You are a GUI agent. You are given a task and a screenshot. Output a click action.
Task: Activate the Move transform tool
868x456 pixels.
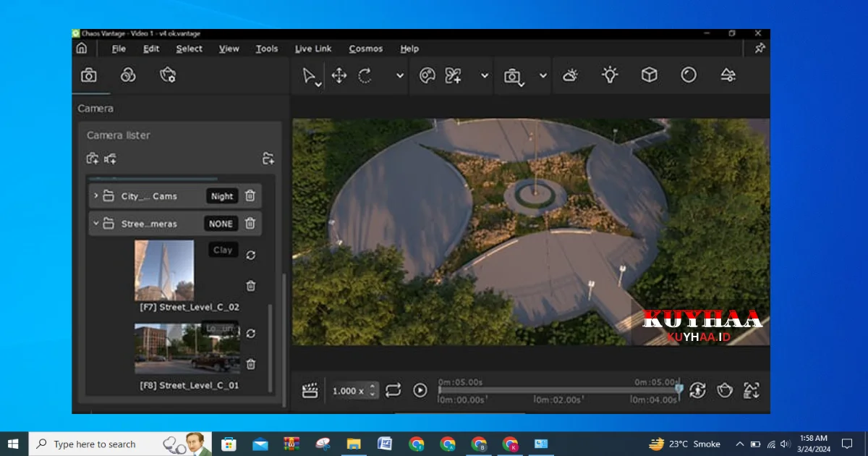pyautogui.click(x=339, y=75)
